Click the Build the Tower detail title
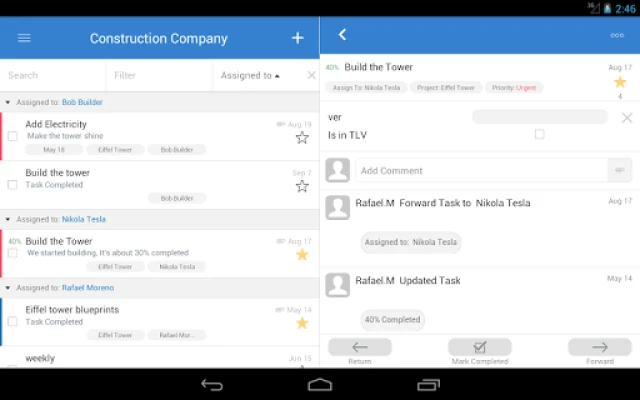 tap(378, 67)
